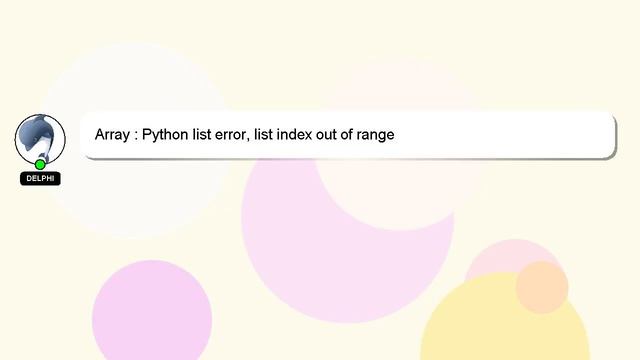The height and width of the screenshot is (360, 640).
Task: Click the dolphin avatar picture
Action: pyautogui.click(x=40, y=140)
